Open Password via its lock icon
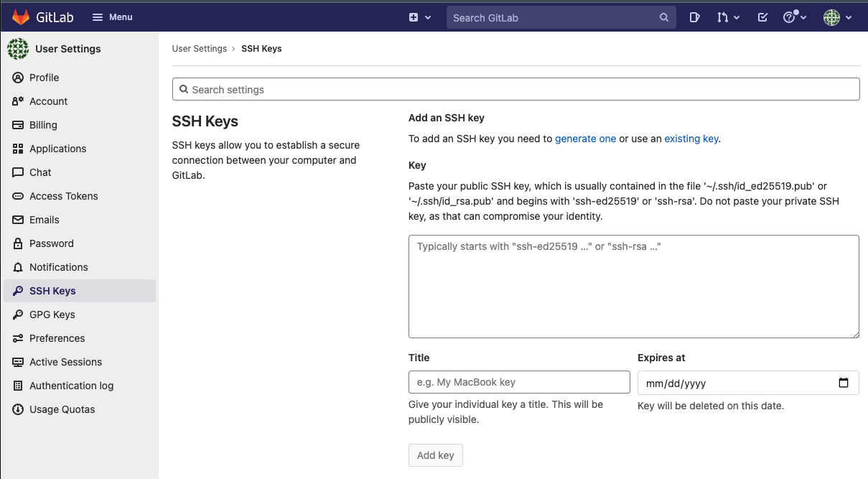868x479 pixels. (x=18, y=243)
